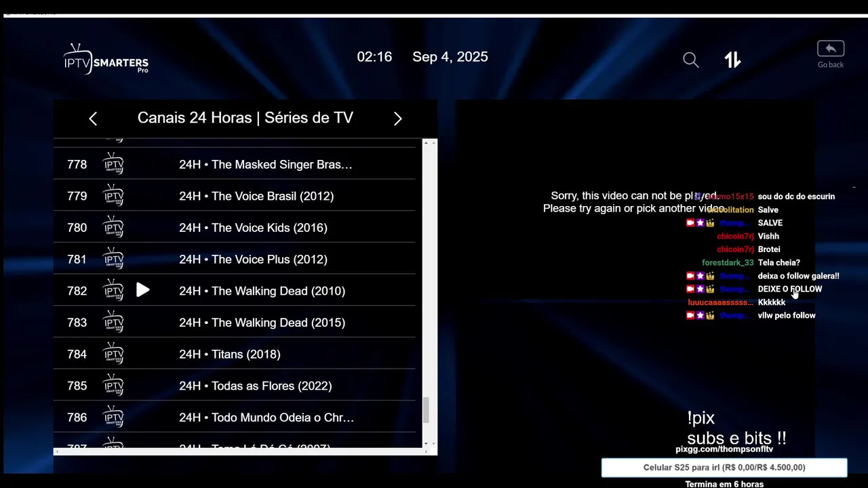
Task: Click the '!pix' overlay text
Action: pyautogui.click(x=701, y=418)
